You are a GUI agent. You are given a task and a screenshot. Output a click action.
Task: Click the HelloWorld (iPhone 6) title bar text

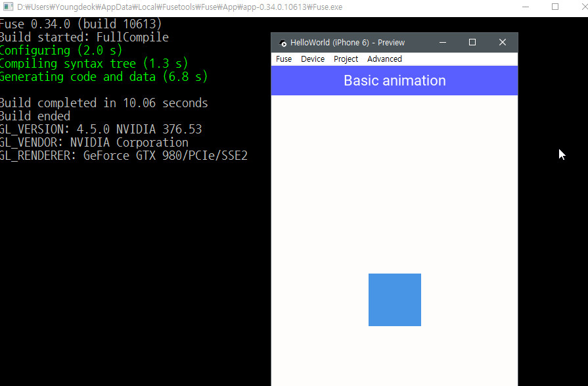click(348, 43)
